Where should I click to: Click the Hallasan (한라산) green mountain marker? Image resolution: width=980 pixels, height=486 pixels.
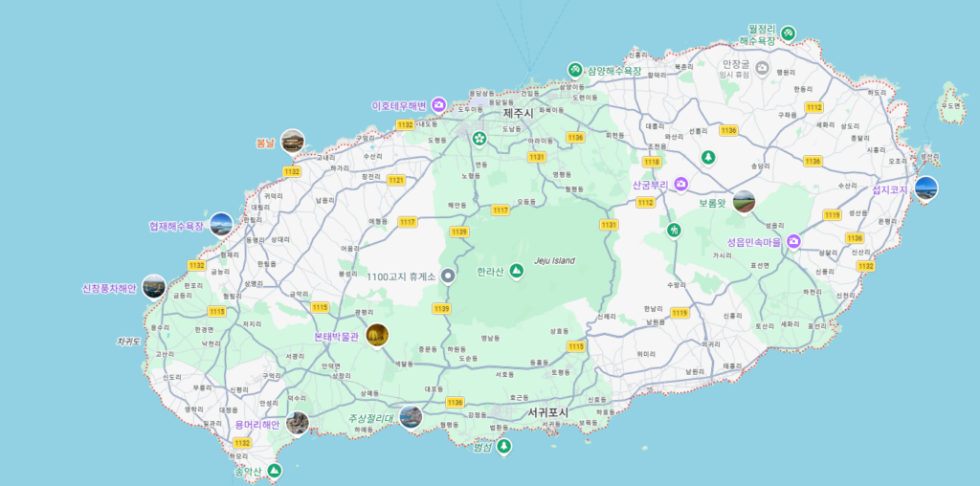tap(517, 273)
